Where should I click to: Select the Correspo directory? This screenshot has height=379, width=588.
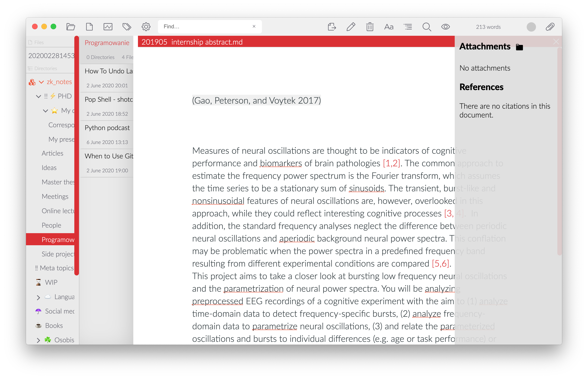point(61,125)
